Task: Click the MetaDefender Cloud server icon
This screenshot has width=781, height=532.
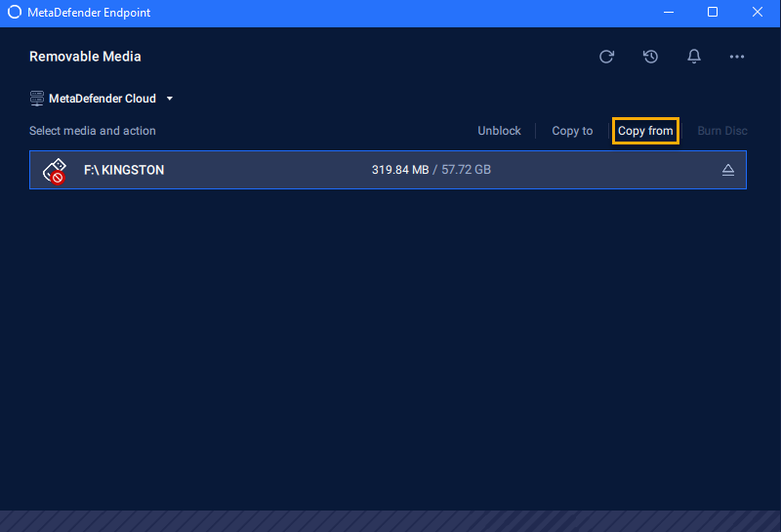Action: [x=37, y=99]
